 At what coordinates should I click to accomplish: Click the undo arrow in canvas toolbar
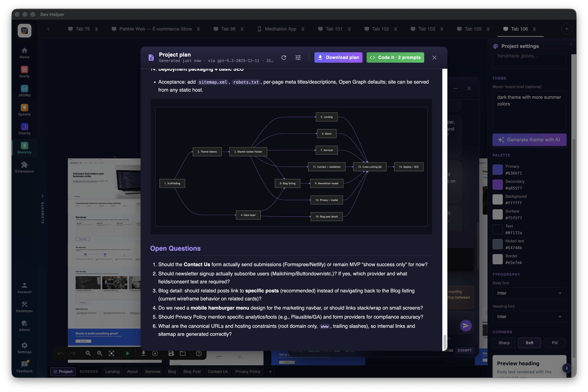coord(61,353)
